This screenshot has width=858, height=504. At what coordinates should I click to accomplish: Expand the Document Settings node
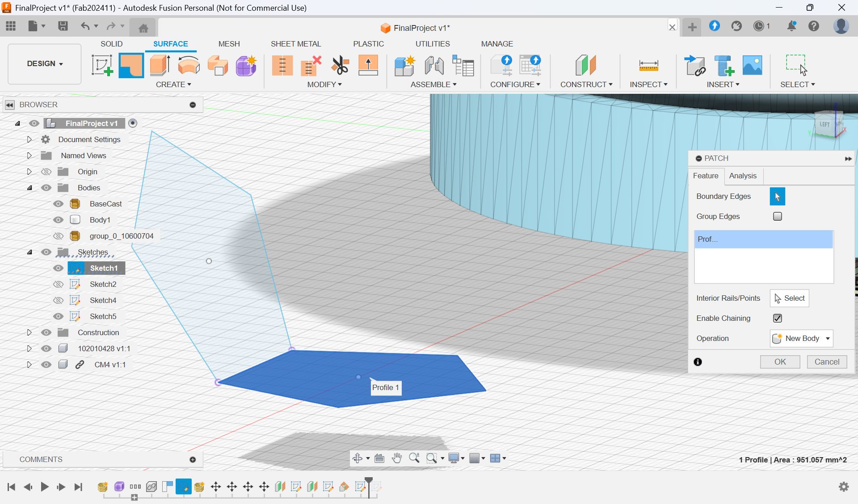pyautogui.click(x=29, y=139)
